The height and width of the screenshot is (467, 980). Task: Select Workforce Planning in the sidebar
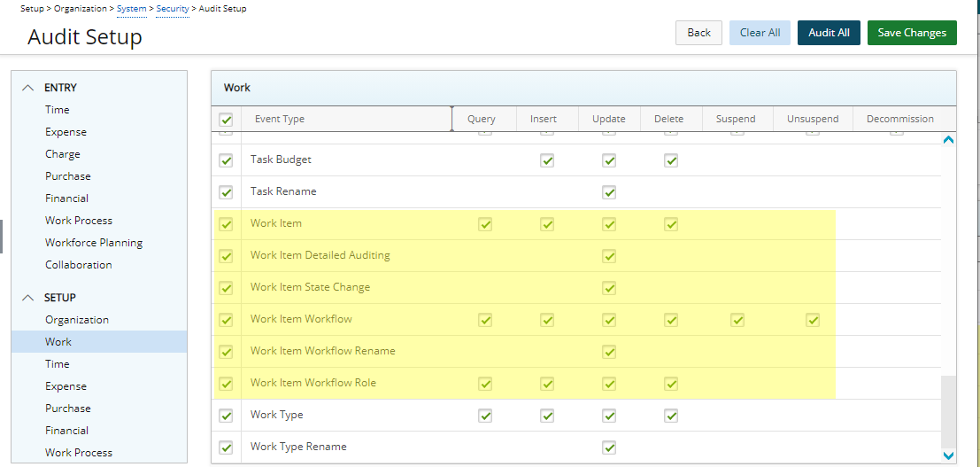pyautogui.click(x=94, y=242)
